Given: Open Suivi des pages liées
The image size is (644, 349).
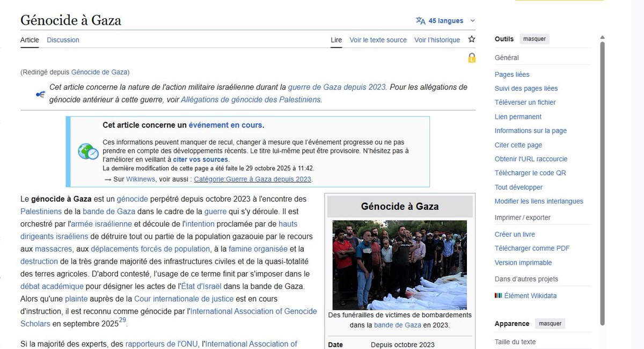Looking at the screenshot, I should pyautogui.click(x=526, y=89).
